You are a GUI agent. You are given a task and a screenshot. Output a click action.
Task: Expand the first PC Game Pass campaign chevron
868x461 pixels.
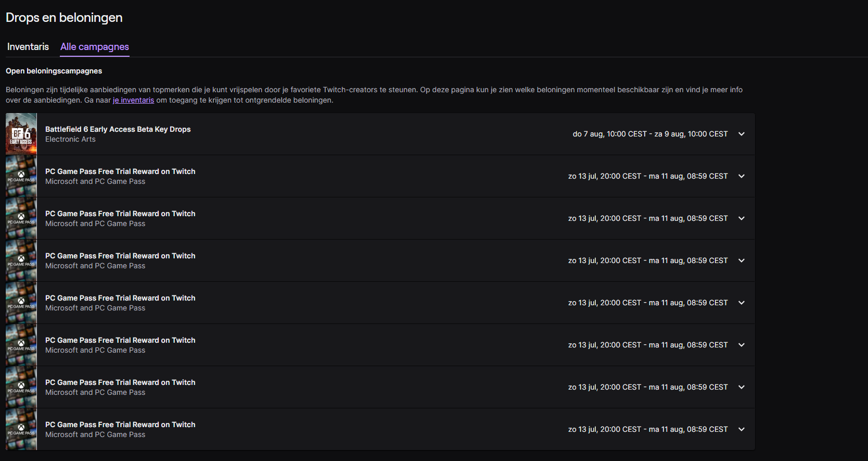click(x=742, y=176)
